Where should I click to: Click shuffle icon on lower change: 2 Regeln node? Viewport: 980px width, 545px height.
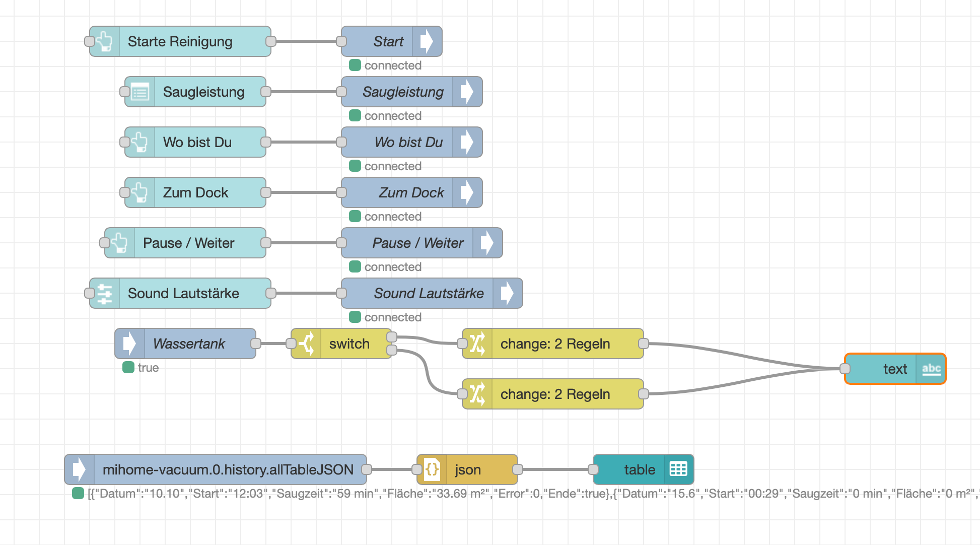tap(477, 394)
